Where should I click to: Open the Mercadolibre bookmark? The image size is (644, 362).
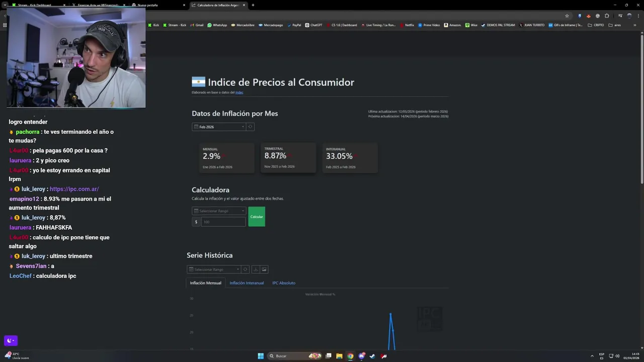click(243, 25)
